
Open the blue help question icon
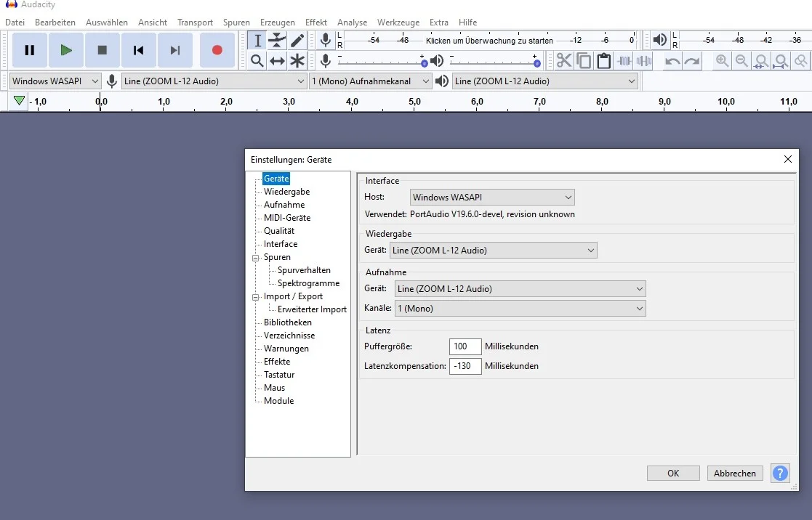780,473
